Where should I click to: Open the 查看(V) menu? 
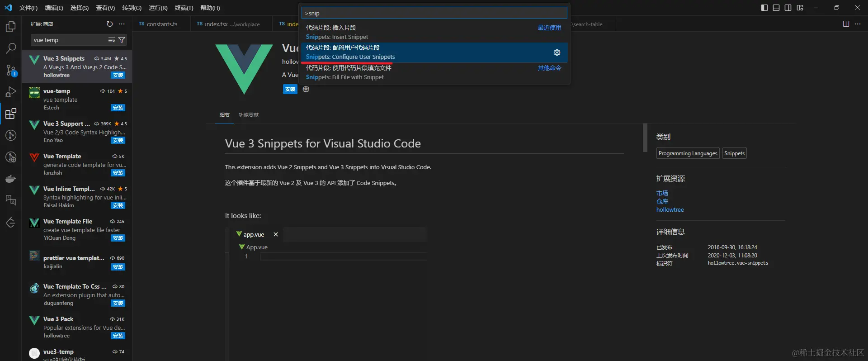click(x=105, y=8)
